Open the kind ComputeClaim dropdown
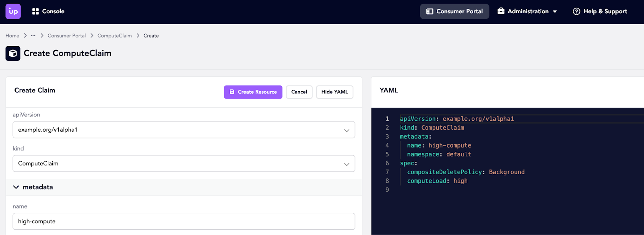 (184, 163)
